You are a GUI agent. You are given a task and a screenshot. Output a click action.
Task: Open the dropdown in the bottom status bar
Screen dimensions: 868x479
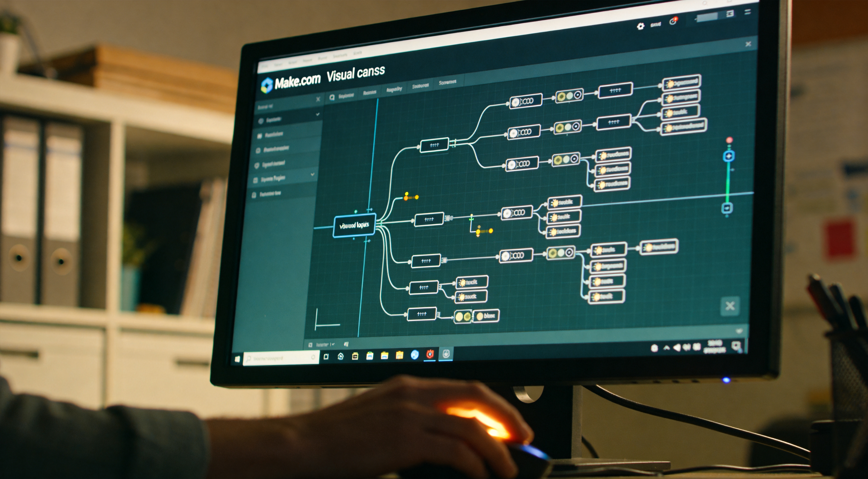[x=325, y=344]
